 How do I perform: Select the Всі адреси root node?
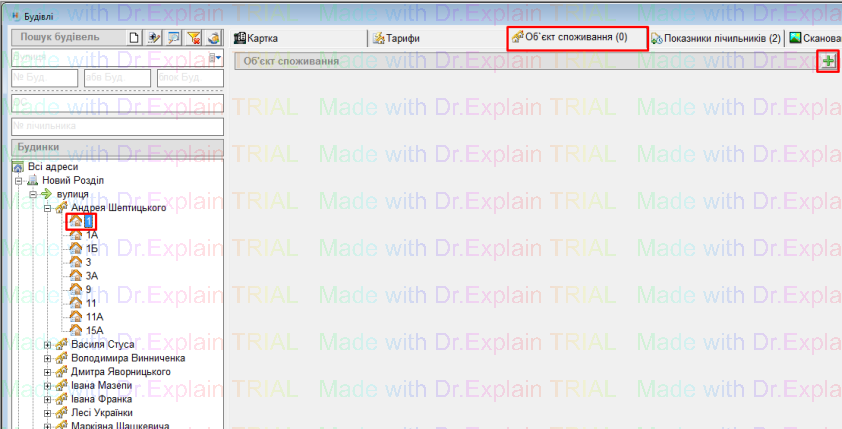pos(54,166)
